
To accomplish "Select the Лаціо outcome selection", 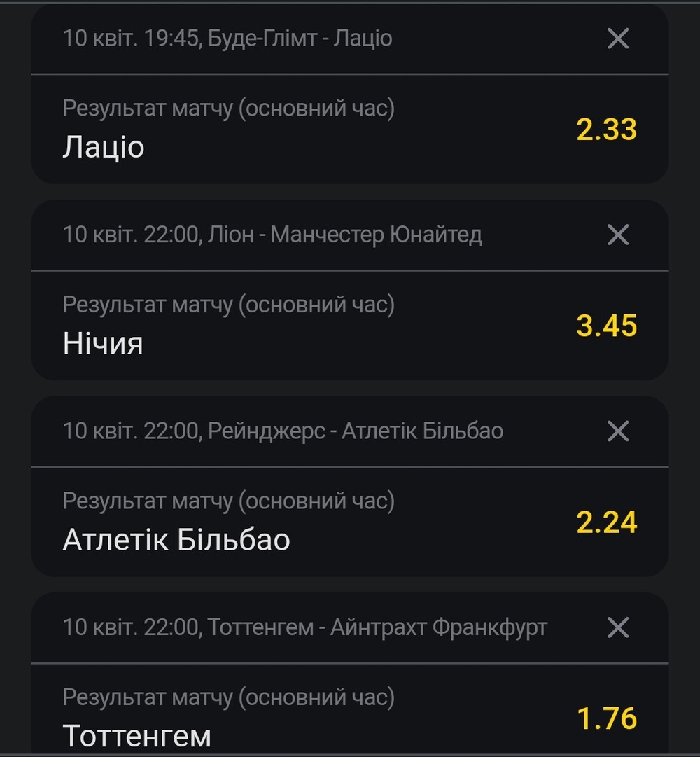I will click(103, 147).
